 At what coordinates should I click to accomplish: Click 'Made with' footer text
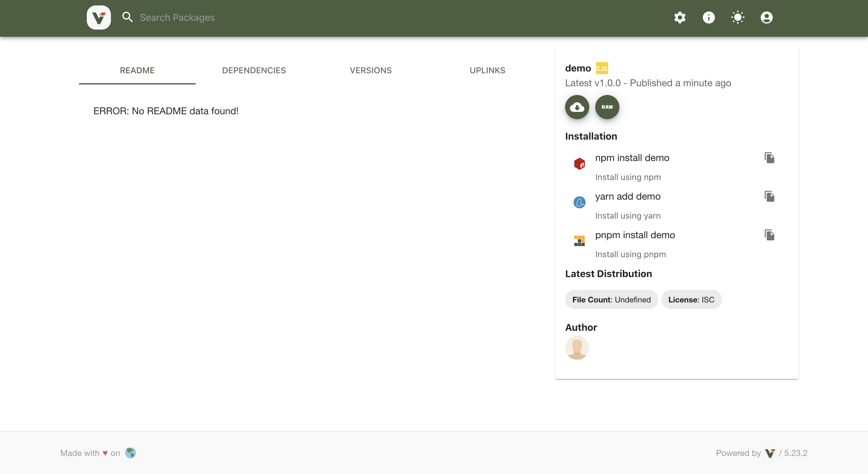coord(80,453)
